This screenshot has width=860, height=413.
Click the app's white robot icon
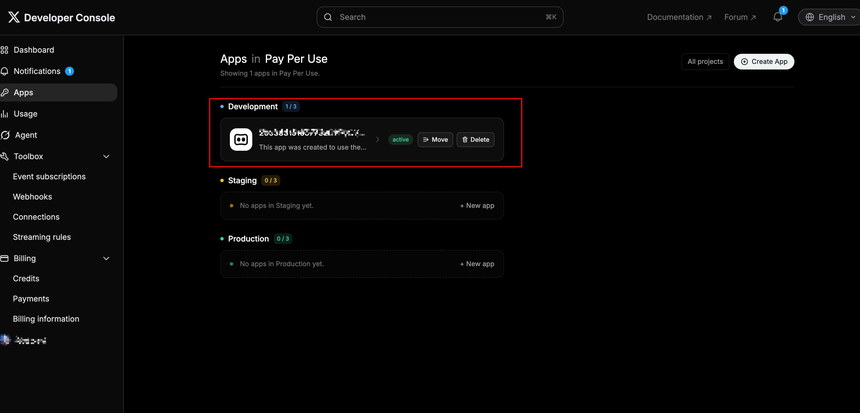pyautogui.click(x=241, y=139)
